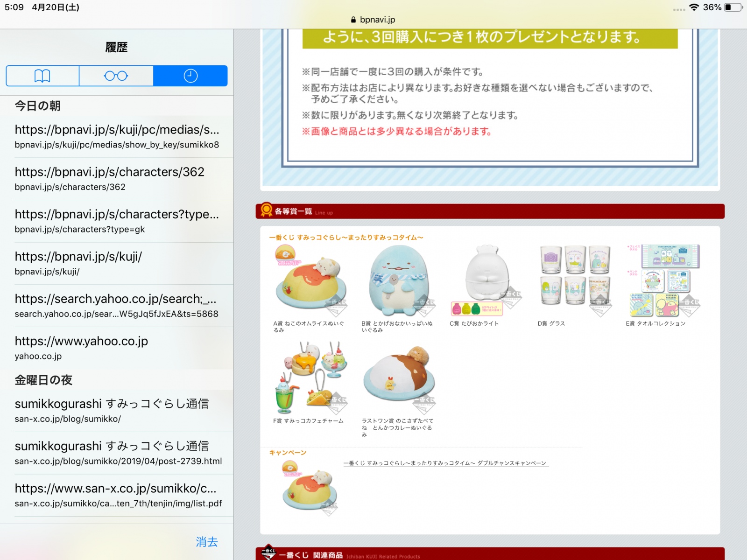Select the History clock tab
This screenshot has width=747, height=560.
tap(190, 76)
